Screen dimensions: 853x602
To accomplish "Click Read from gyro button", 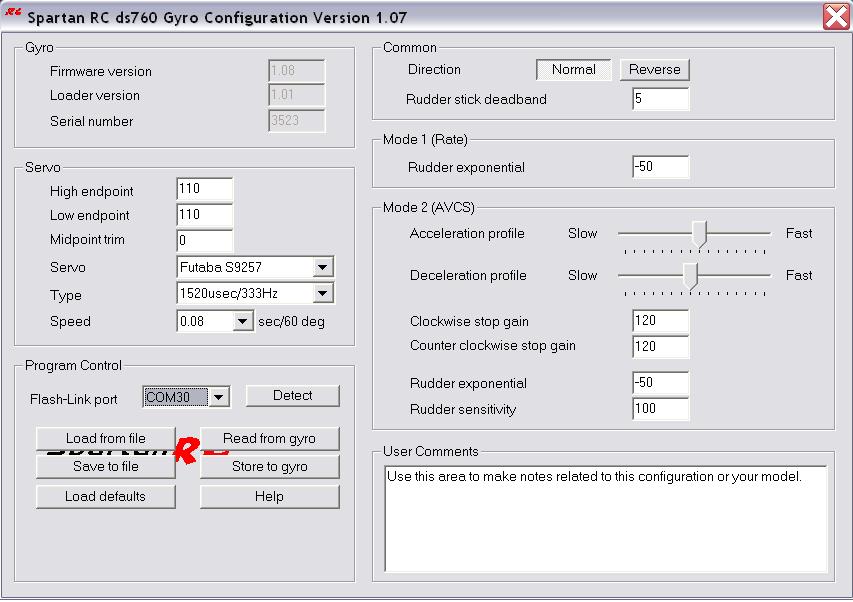I will pos(269,439).
